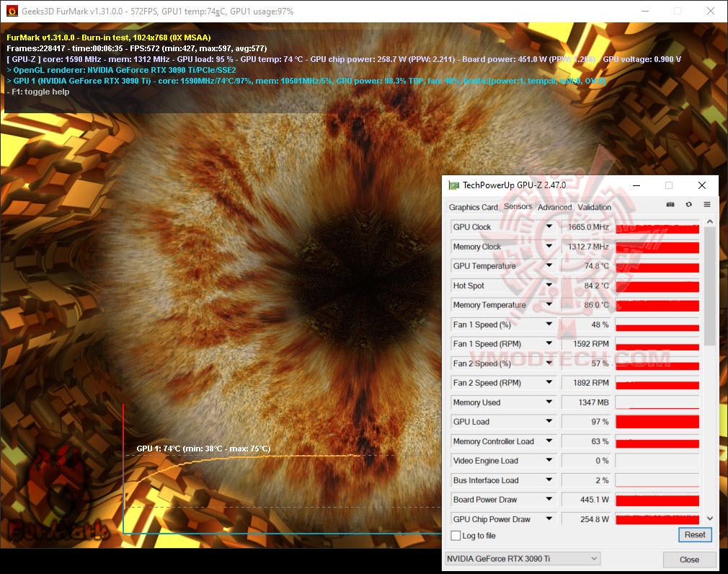Click the Fan 1 Speed value 1592 RPM
728x574 pixels.
click(587, 344)
